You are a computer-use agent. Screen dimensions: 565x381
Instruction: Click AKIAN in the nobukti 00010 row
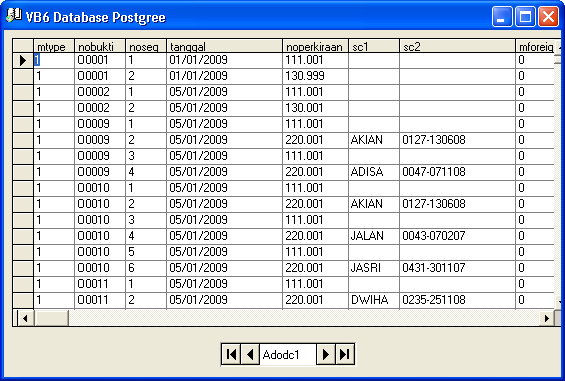coord(374,204)
